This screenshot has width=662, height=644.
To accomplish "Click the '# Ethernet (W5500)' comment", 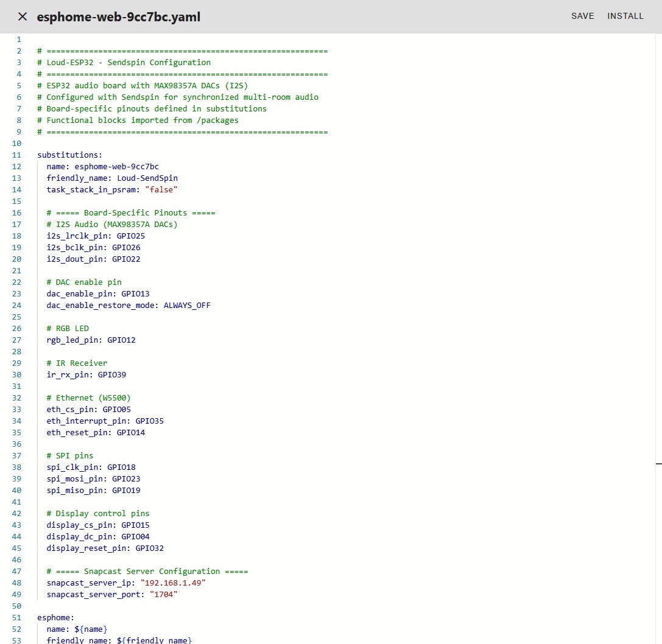I will [89, 398].
